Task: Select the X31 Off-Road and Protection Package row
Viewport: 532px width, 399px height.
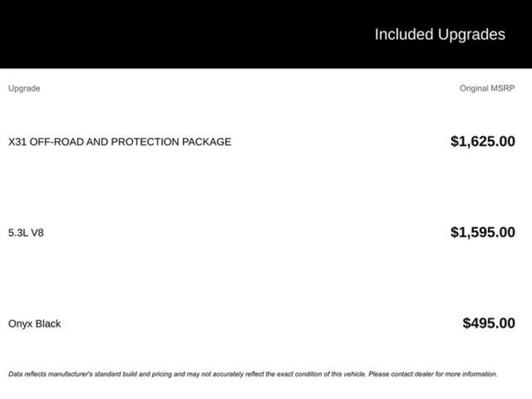Action: pos(119,142)
